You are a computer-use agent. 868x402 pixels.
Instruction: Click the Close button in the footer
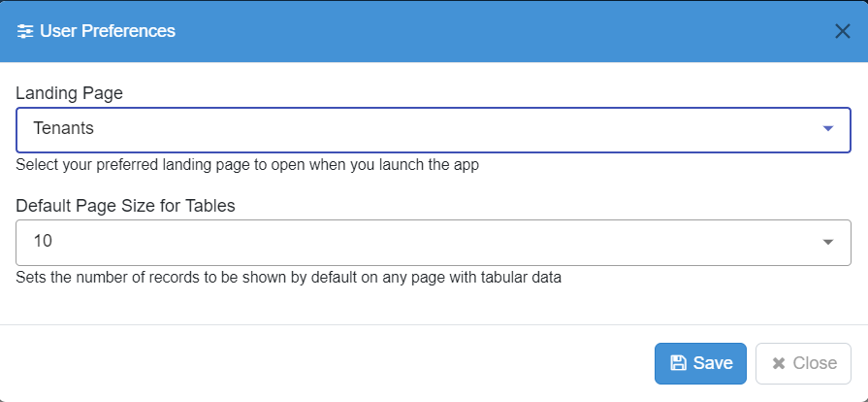pyautogui.click(x=803, y=363)
